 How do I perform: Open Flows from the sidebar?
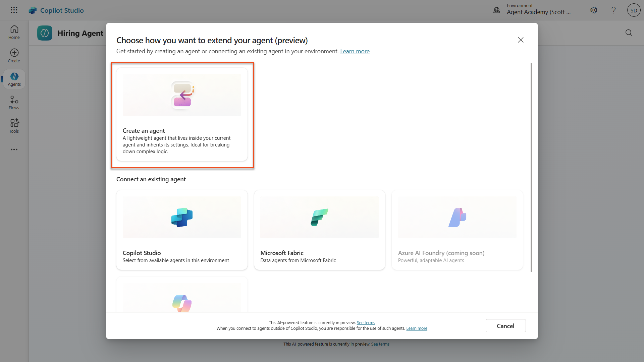[14, 103]
